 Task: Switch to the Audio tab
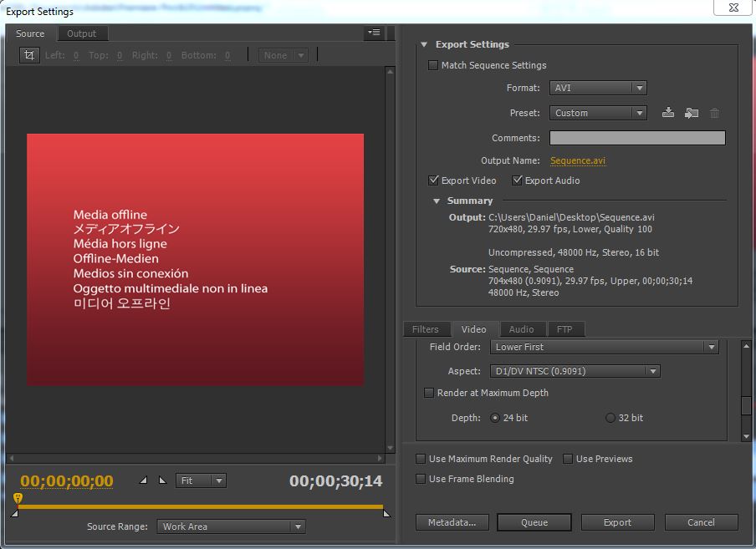point(521,329)
